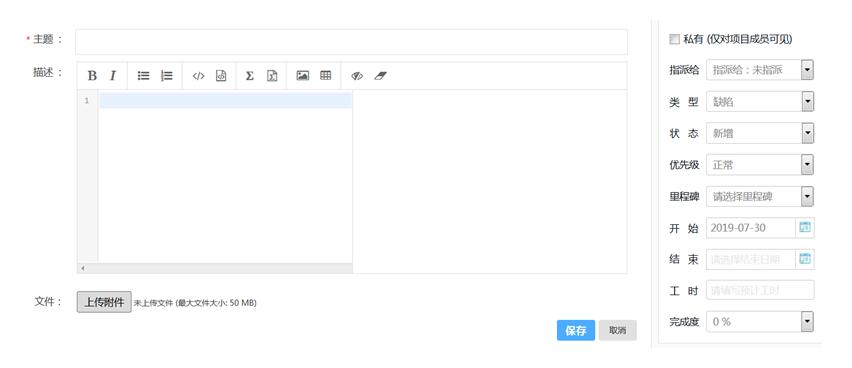This screenshot has height=368, width=852.
Task: Enable the 私有 private checkbox
Action: 674,39
